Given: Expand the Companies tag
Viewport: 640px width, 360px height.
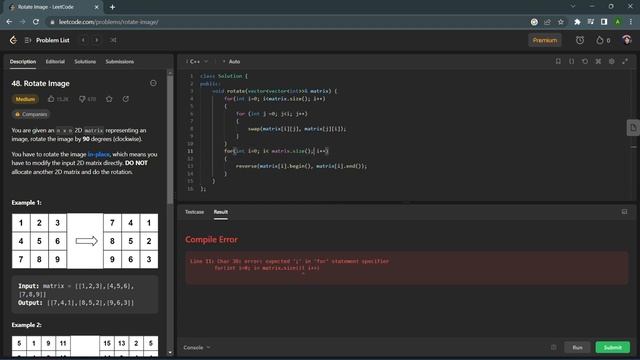Looking at the screenshot, I should pyautogui.click(x=31, y=114).
